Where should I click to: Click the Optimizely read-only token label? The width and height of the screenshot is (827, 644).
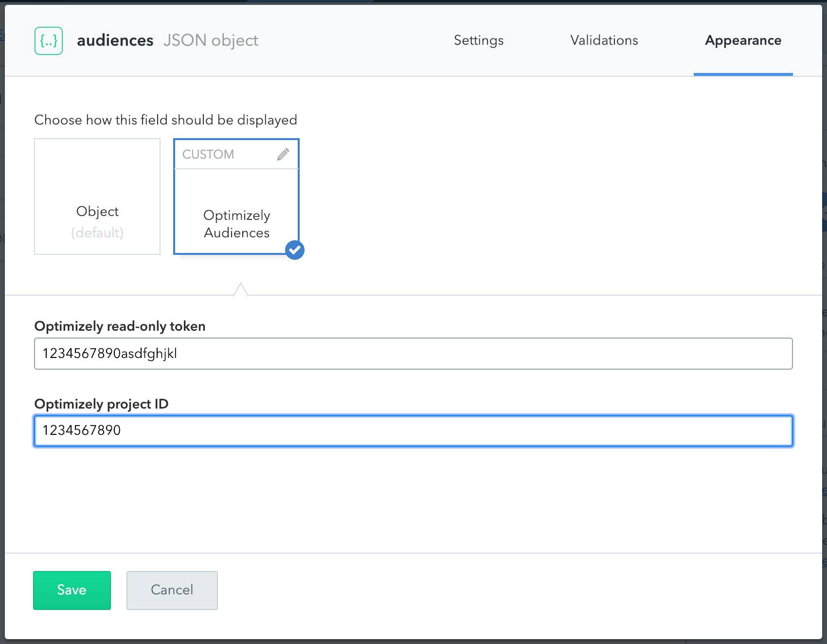pos(119,326)
